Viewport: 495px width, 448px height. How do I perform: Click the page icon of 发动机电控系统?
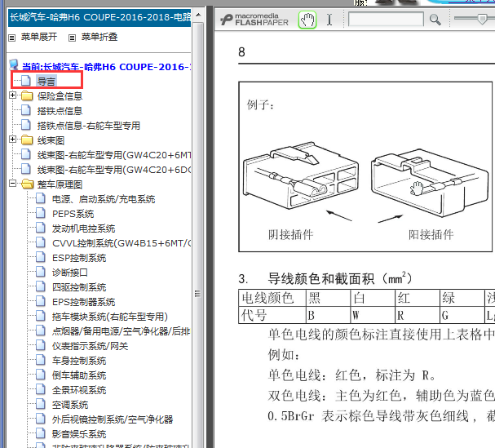coord(41,228)
